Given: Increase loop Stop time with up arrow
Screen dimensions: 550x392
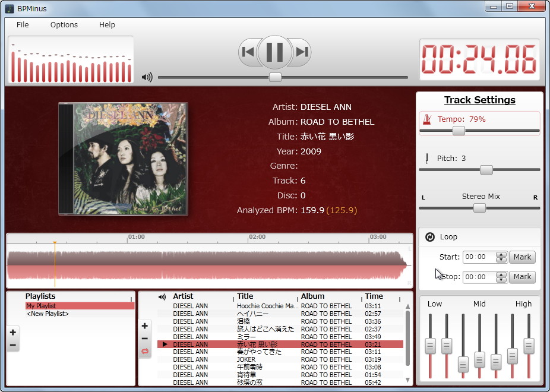Looking at the screenshot, I should point(502,274).
